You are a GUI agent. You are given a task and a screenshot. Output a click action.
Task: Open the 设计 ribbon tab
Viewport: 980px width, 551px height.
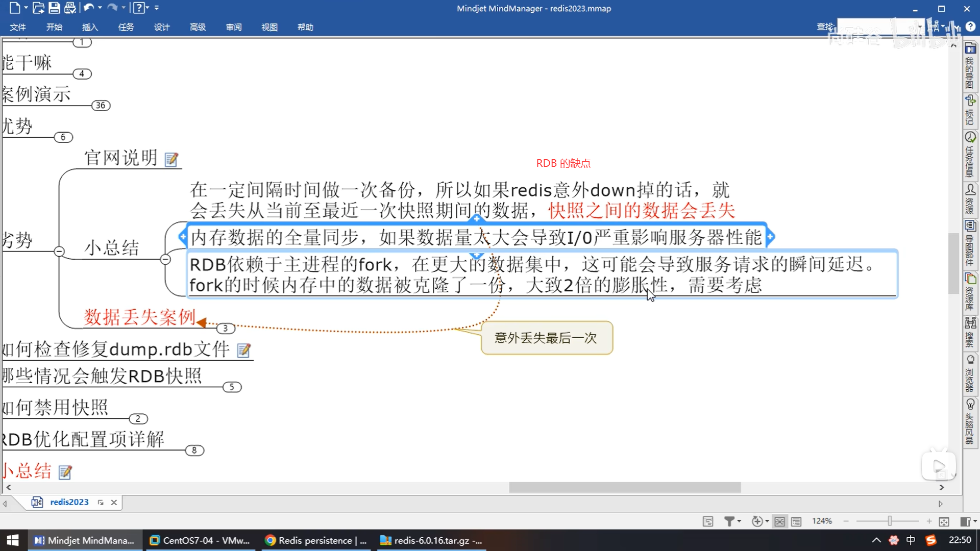161,27
